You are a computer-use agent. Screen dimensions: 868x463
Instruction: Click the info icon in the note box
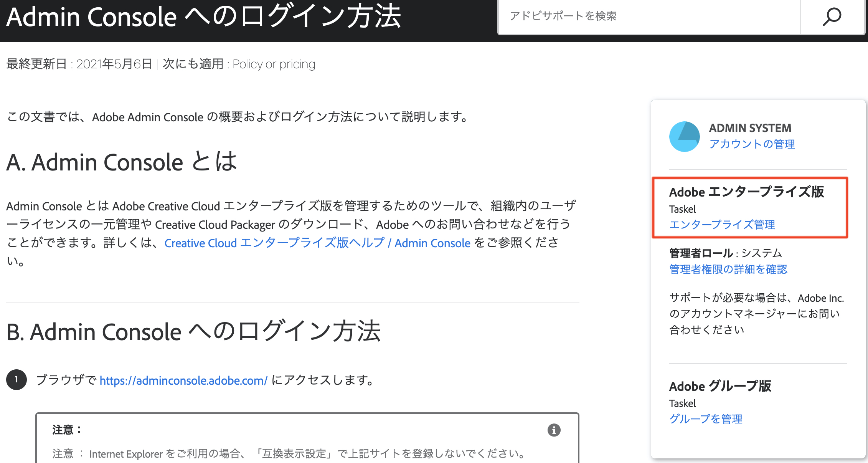(x=554, y=430)
